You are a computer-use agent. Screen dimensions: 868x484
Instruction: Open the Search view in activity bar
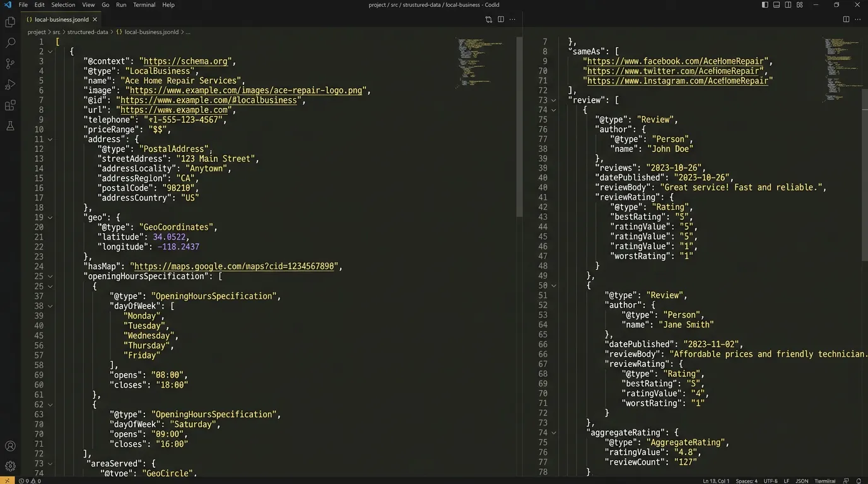click(x=10, y=43)
